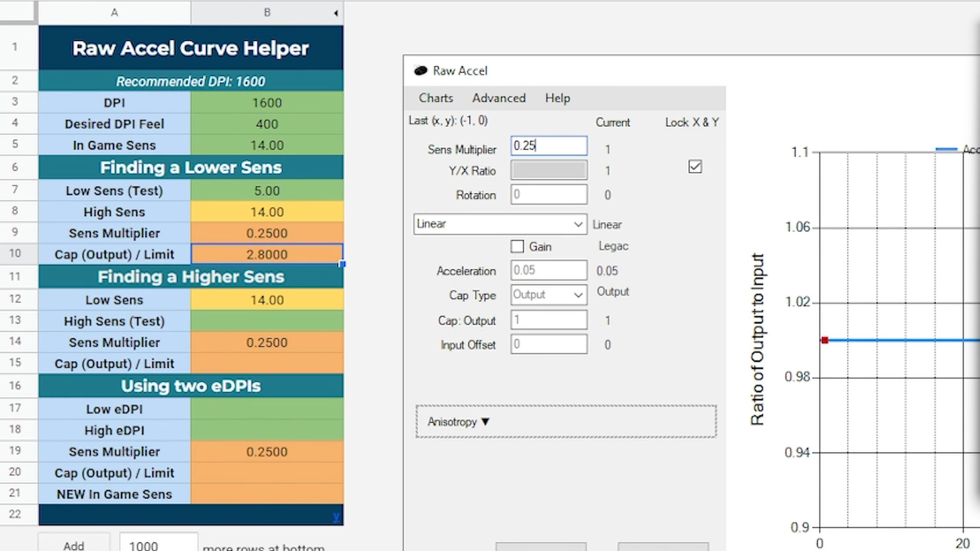The height and width of the screenshot is (551, 980).
Task: Select the High Sens value in row 8
Action: tap(267, 212)
